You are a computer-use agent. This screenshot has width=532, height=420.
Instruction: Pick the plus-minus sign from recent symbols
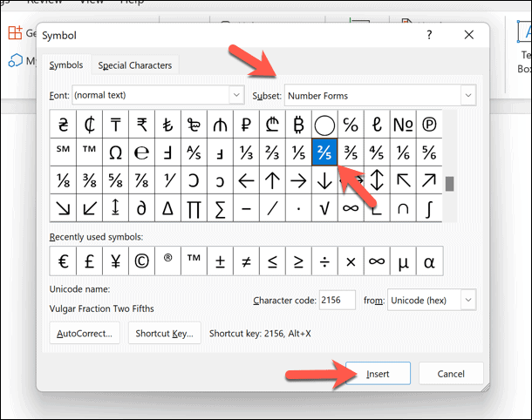tap(220, 261)
